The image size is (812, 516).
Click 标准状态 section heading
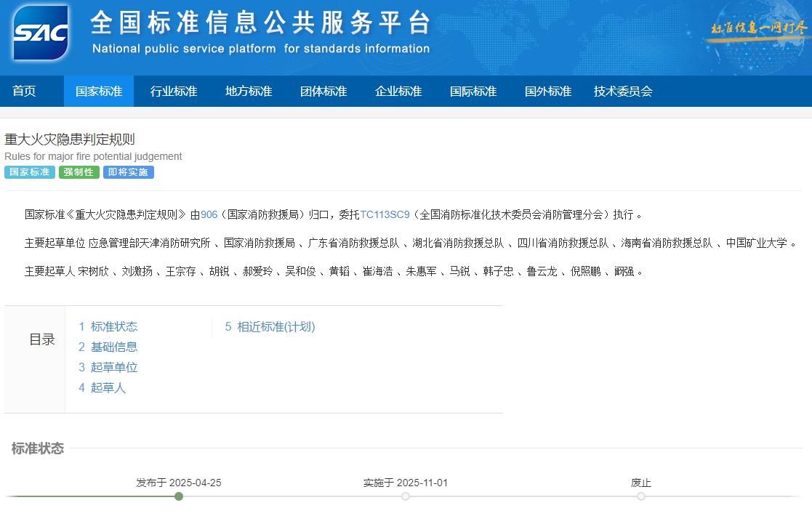tap(38, 448)
